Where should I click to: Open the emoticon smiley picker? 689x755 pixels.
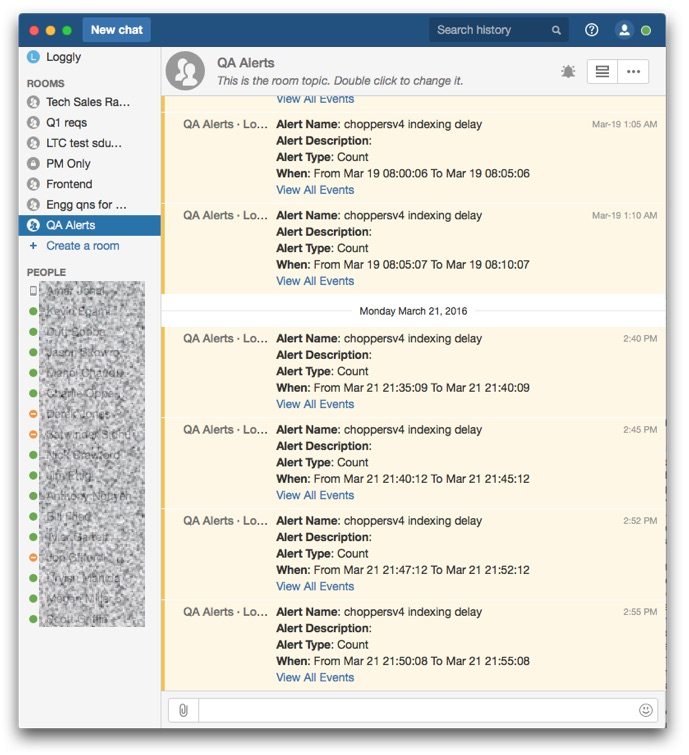(645, 710)
